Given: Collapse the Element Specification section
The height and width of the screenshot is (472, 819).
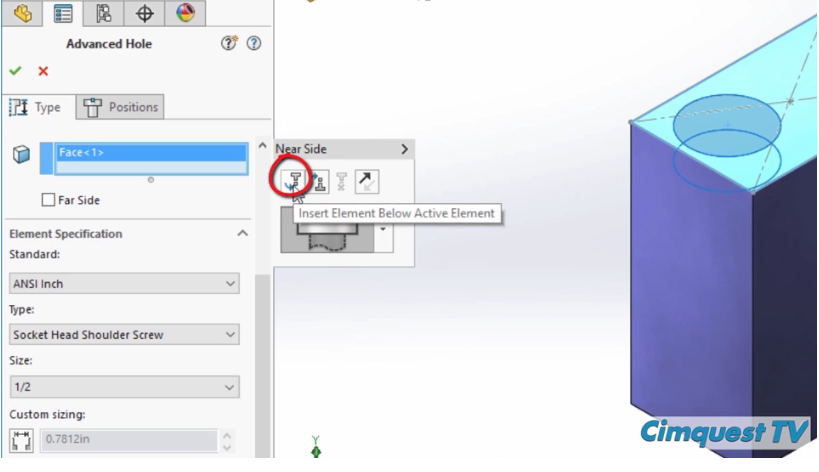Looking at the screenshot, I should click(x=242, y=233).
